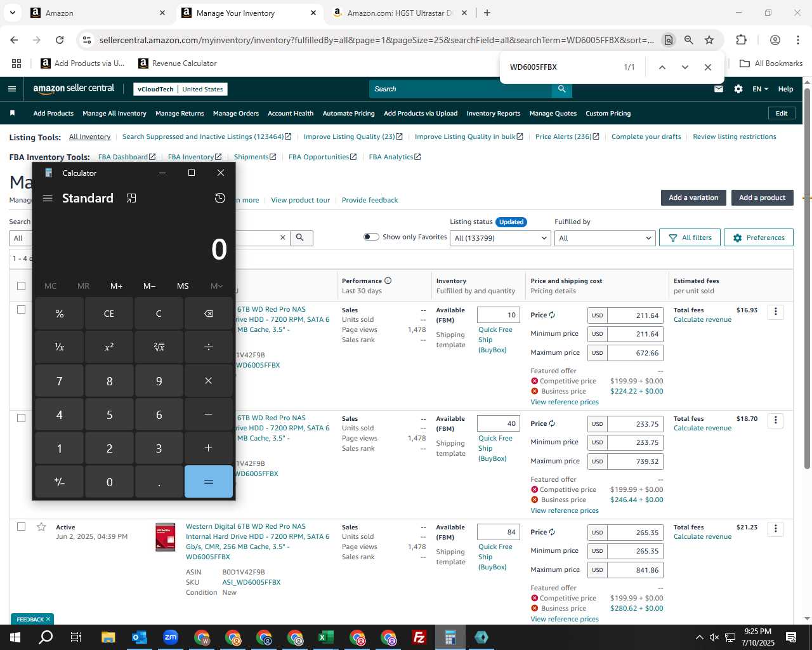Click quantity field showing 84
The height and width of the screenshot is (650, 812).
499,532
